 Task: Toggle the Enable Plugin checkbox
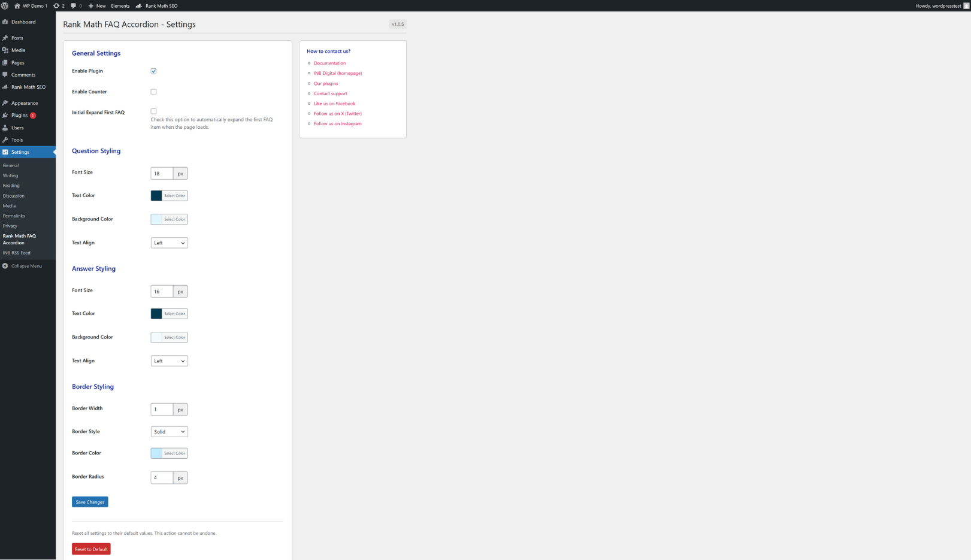coord(153,71)
